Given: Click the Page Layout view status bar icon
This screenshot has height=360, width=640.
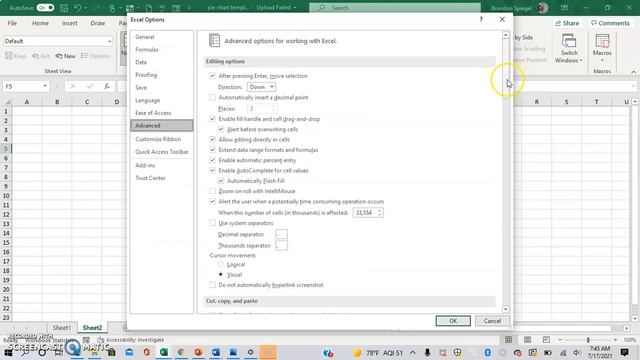Looking at the screenshot, I should point(527,340).
